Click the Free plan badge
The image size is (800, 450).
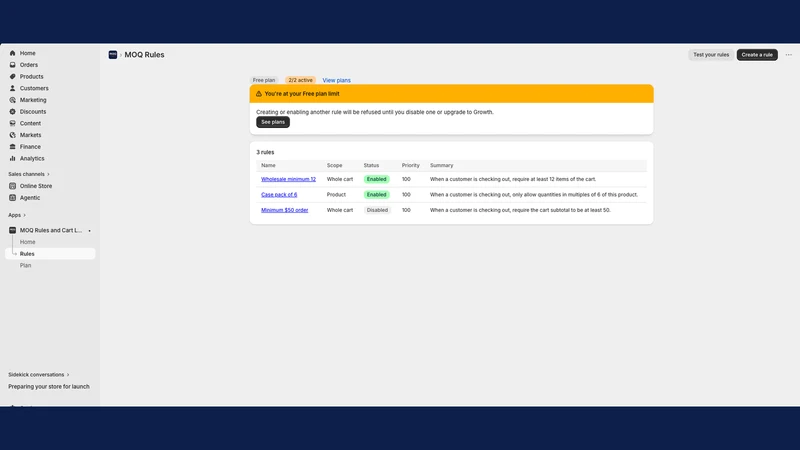pos(264,80)
